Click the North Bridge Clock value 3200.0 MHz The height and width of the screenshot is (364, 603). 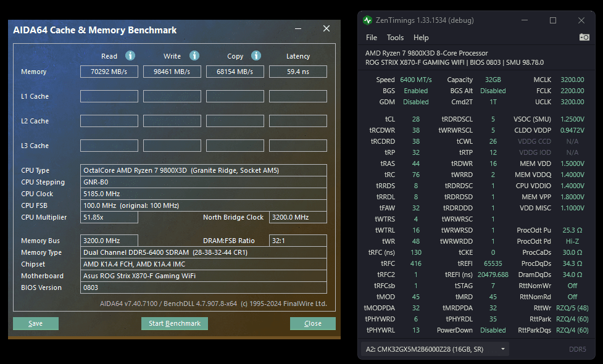[x=298, y=217]
